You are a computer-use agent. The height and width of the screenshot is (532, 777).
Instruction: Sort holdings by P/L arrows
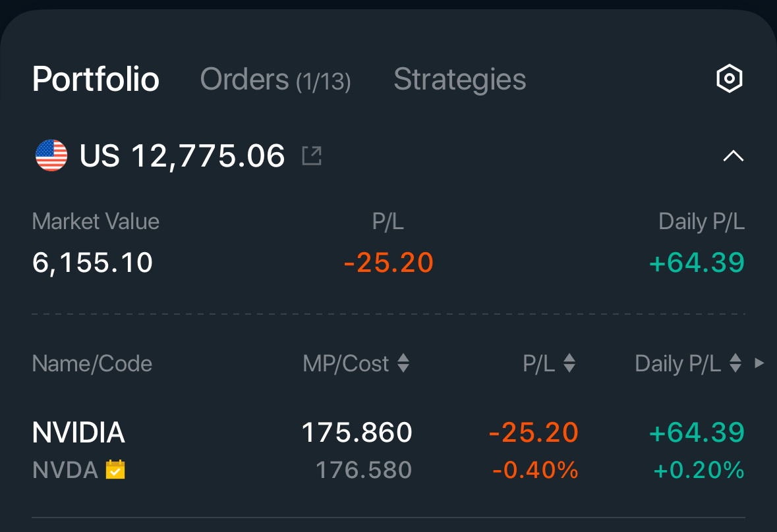click(569, 363)
